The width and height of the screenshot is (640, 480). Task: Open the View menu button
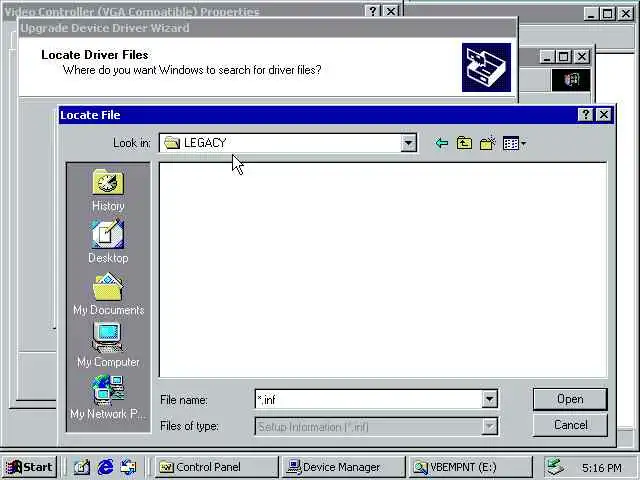[x=514, y=143]
